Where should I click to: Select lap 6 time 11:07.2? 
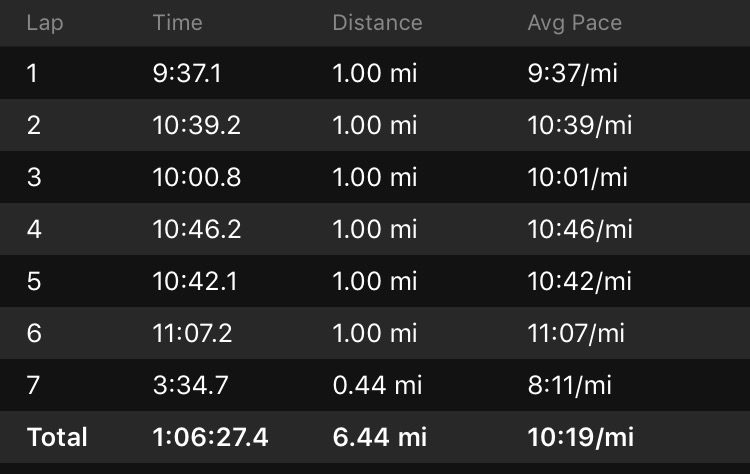[192, 333]
